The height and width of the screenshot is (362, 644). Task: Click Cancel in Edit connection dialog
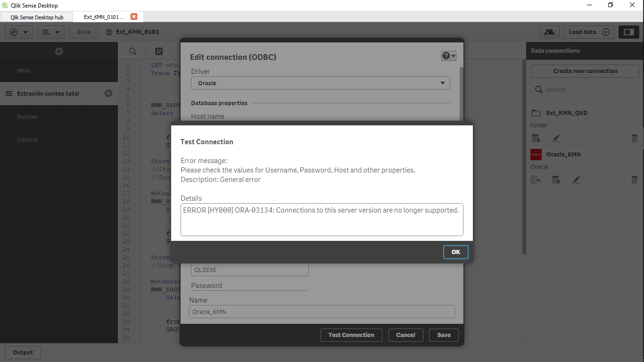tap(405, 335)
